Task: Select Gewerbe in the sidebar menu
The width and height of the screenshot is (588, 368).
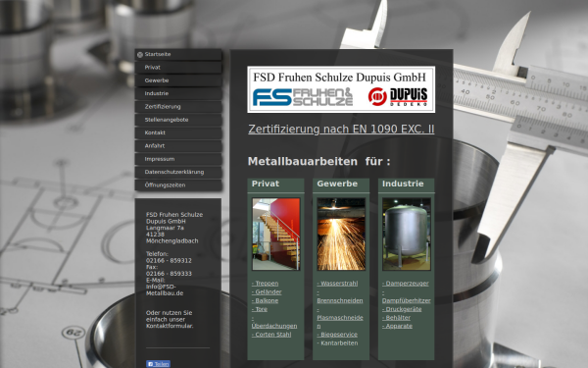Action: (178, 80)
